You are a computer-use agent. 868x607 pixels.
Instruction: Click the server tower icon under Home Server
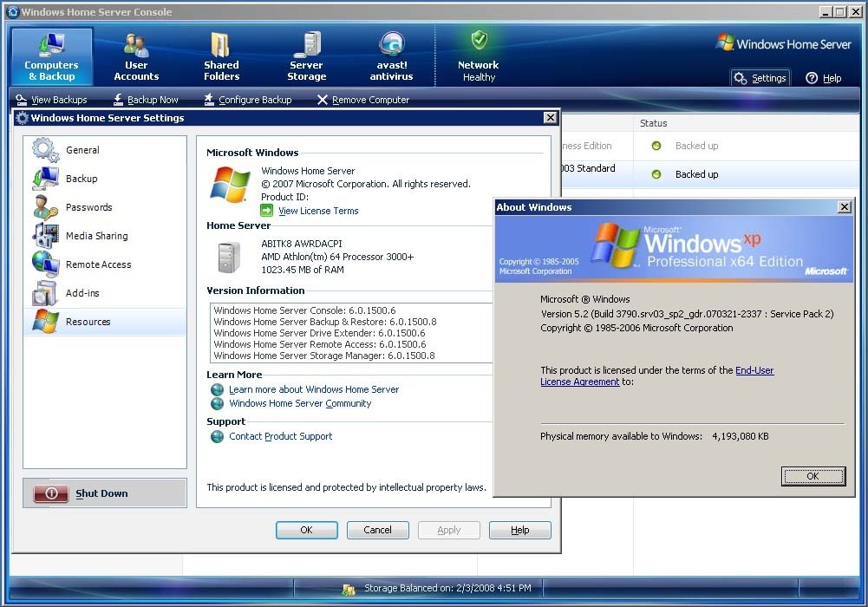[229, 258]
